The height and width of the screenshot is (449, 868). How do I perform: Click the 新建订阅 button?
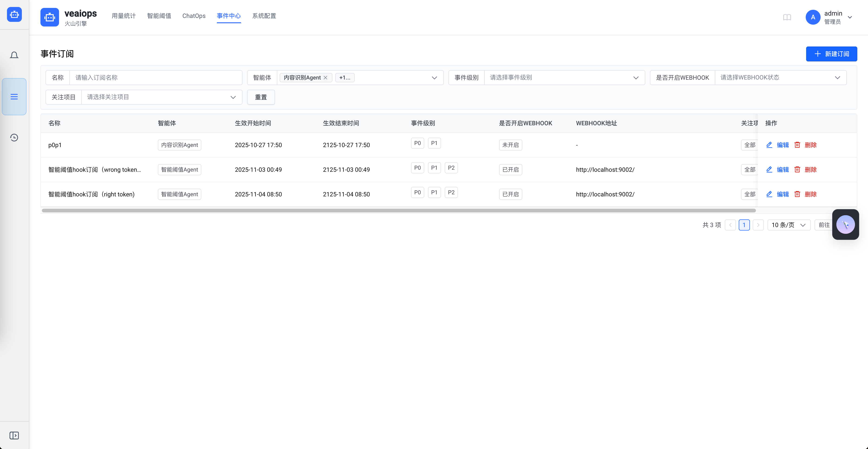coord(831,54)
